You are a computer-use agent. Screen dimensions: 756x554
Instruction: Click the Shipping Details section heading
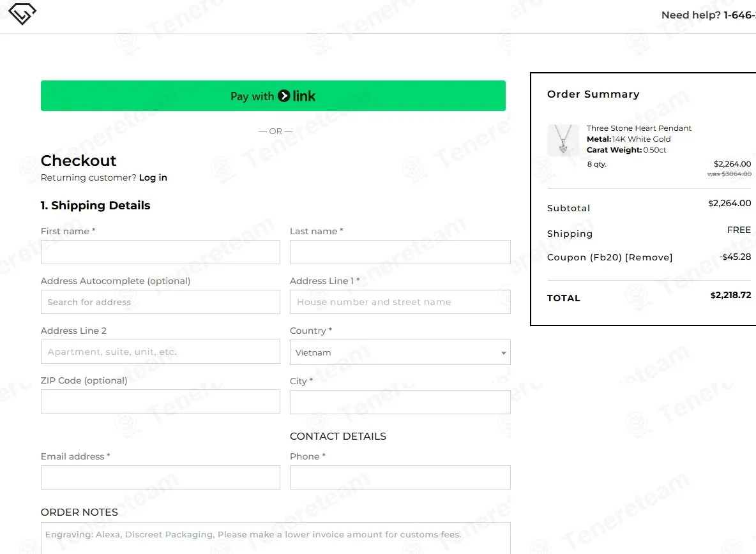tap(95, 206)
